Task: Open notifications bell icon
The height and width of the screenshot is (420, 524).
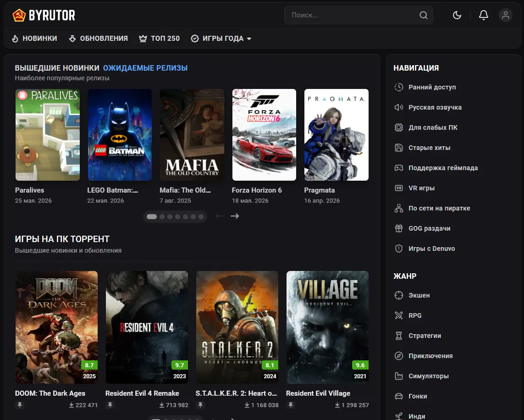Action: [x=484, y=15]
